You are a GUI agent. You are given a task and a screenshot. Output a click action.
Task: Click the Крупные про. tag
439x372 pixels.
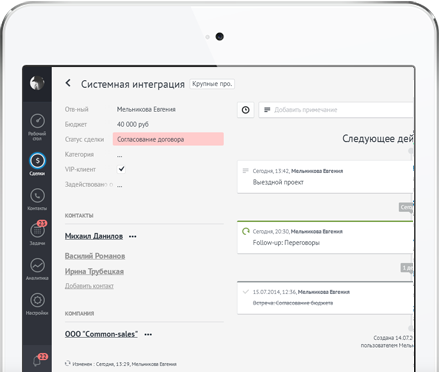(212, 84)
